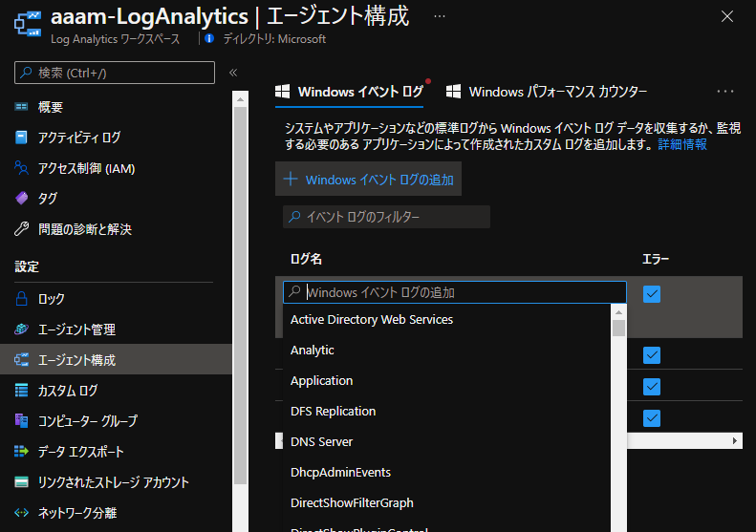This screenshot has width=756, height=532.
Task: Open データ エクスポート menu item
Action: (x=116, y=451)
